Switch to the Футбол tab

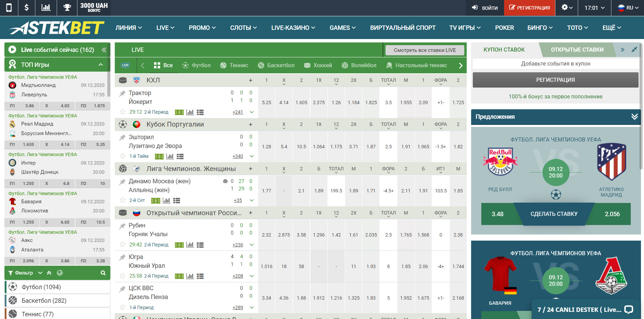click(196, 65)
